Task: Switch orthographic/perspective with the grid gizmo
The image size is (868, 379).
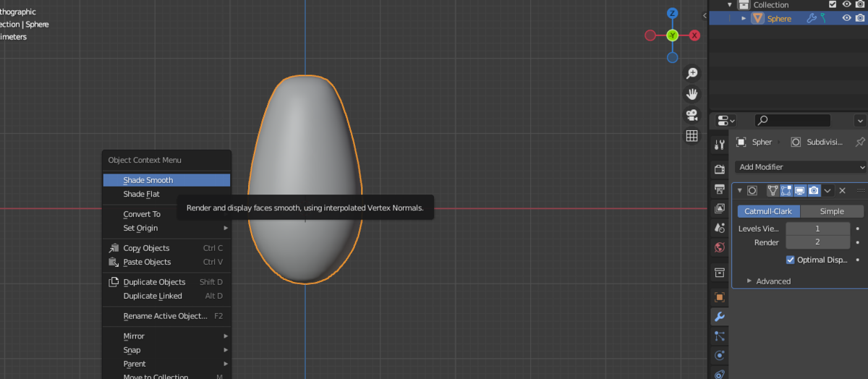Action: tap(692, 136)
